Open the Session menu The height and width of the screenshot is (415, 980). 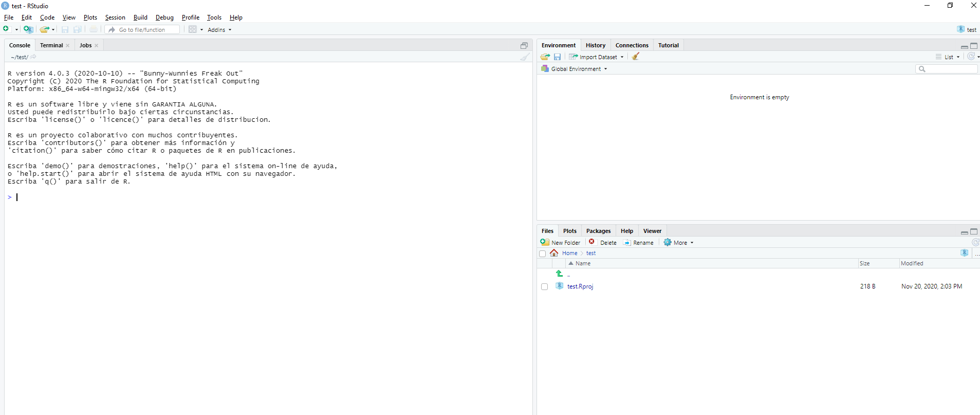pos(115,17)
